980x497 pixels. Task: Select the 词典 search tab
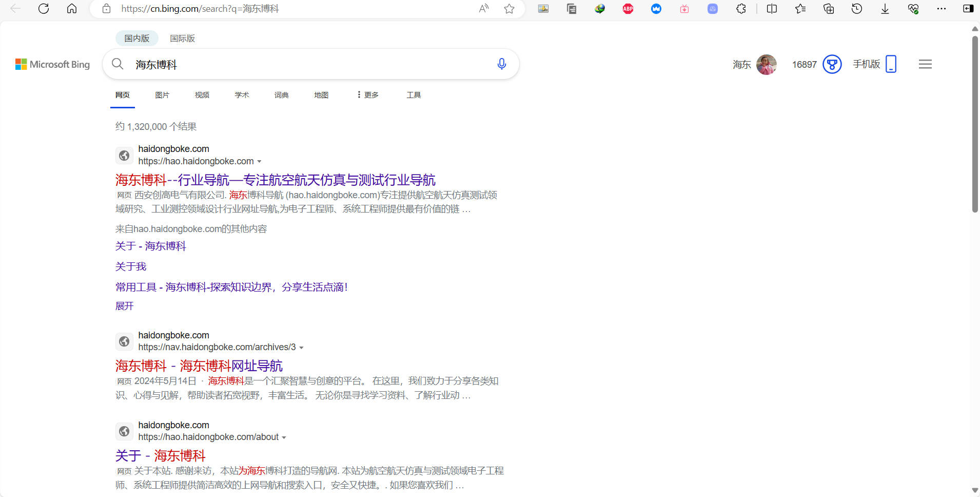point(282,95)
